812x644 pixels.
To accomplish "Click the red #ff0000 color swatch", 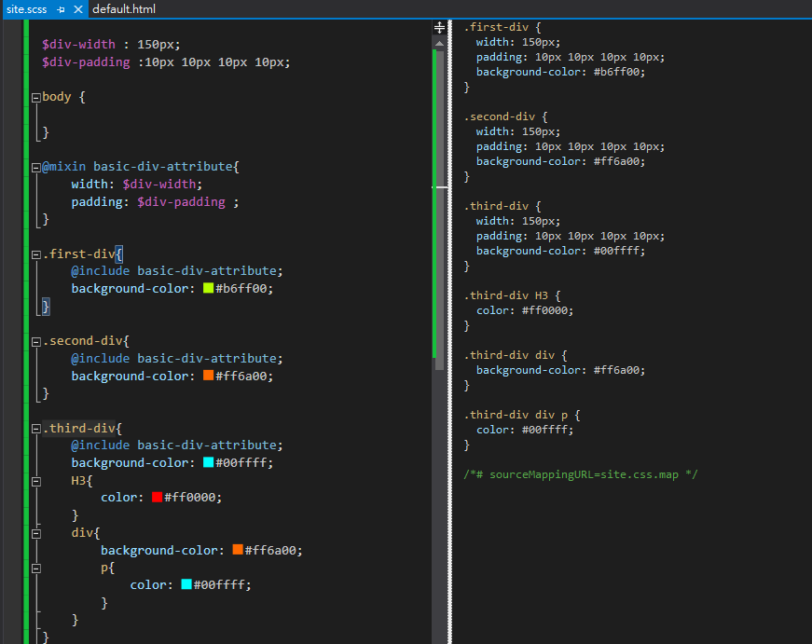I will point(157,497).
